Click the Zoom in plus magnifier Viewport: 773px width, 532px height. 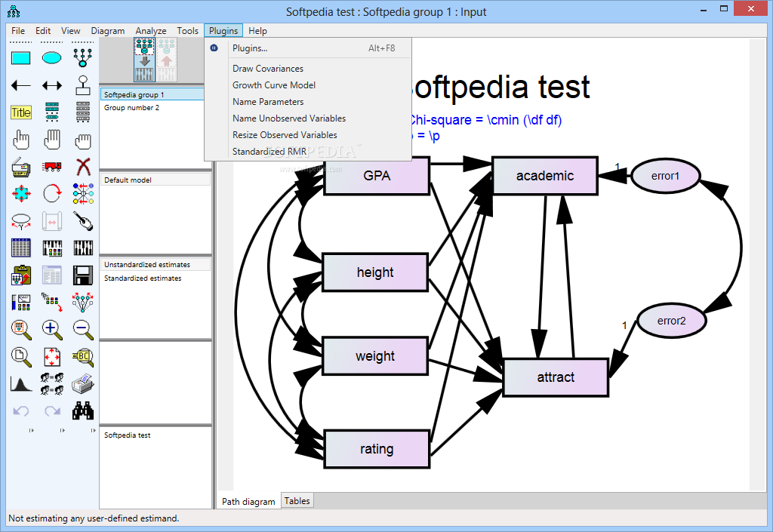(52, 330)
